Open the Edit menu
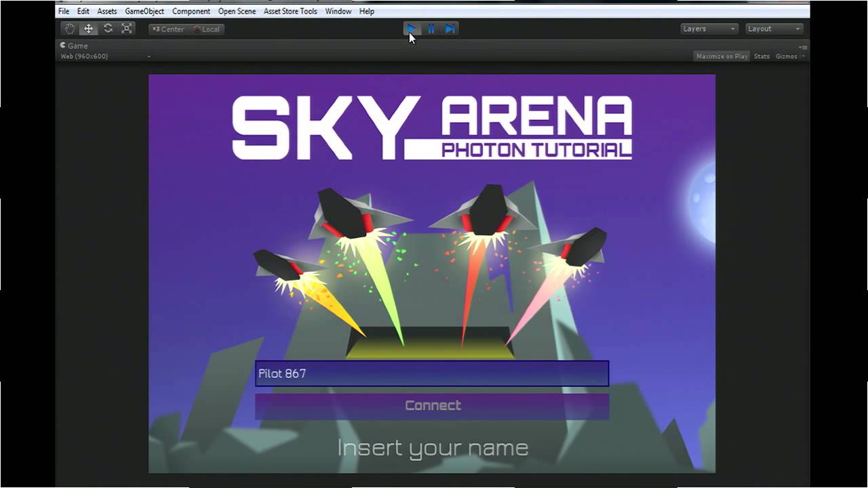 (x=83, y=12)
